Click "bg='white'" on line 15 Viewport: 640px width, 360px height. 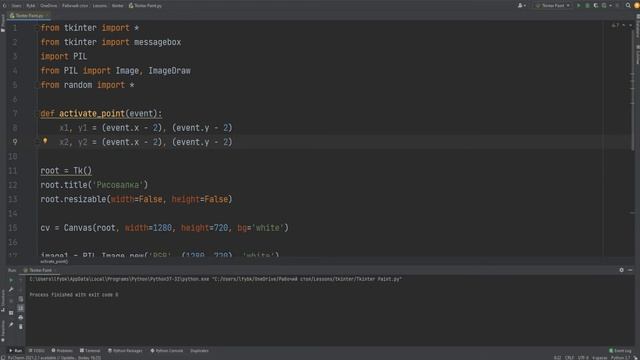pos(260,228)
